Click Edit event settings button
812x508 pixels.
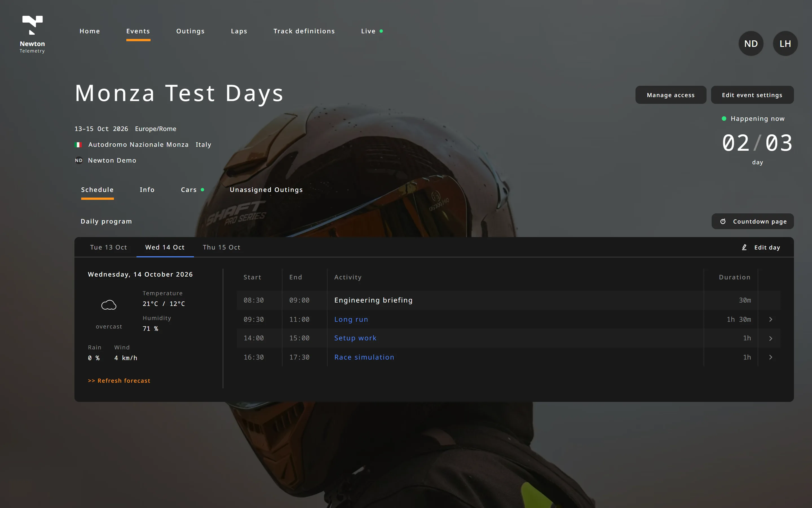752,95
